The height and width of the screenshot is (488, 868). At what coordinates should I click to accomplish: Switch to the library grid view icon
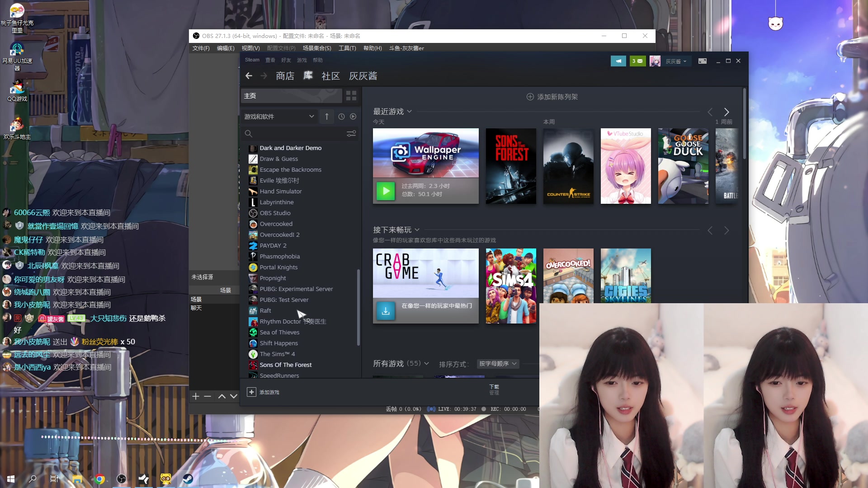351,96
